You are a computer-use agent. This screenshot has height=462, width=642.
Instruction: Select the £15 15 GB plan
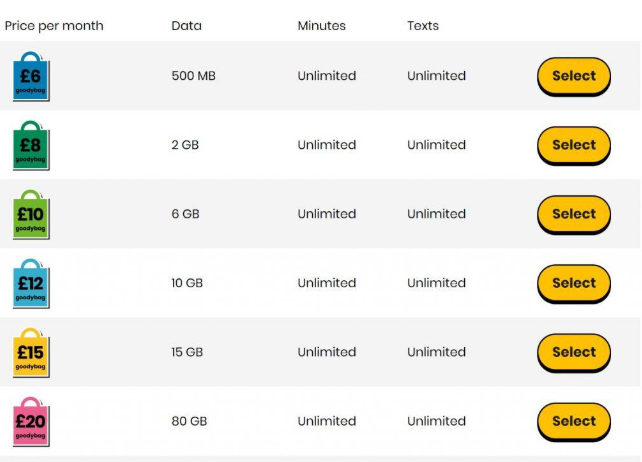(x=574, y=353)
